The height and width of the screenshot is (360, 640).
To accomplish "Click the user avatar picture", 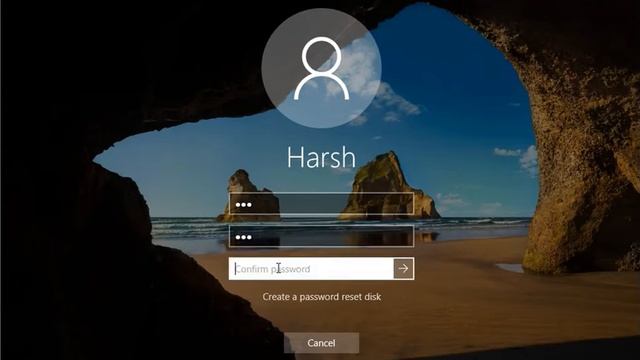I will click(x=322, y=68).
